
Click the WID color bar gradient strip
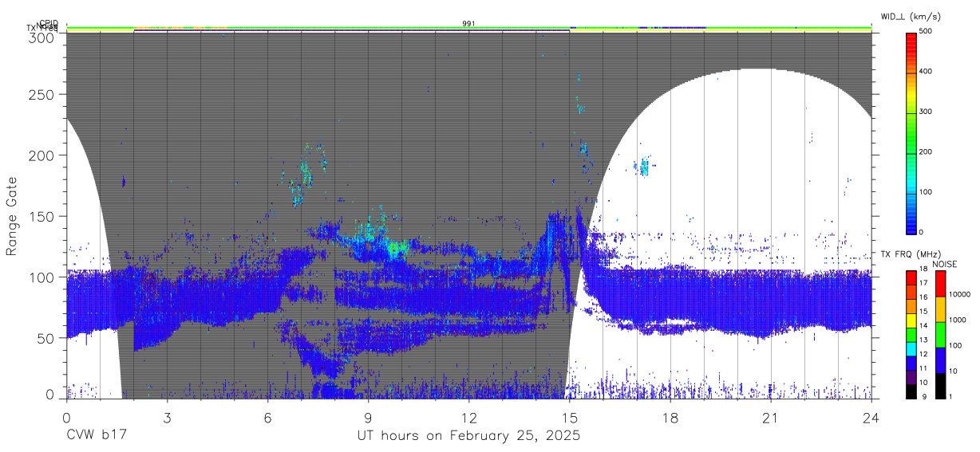point(911,132)
